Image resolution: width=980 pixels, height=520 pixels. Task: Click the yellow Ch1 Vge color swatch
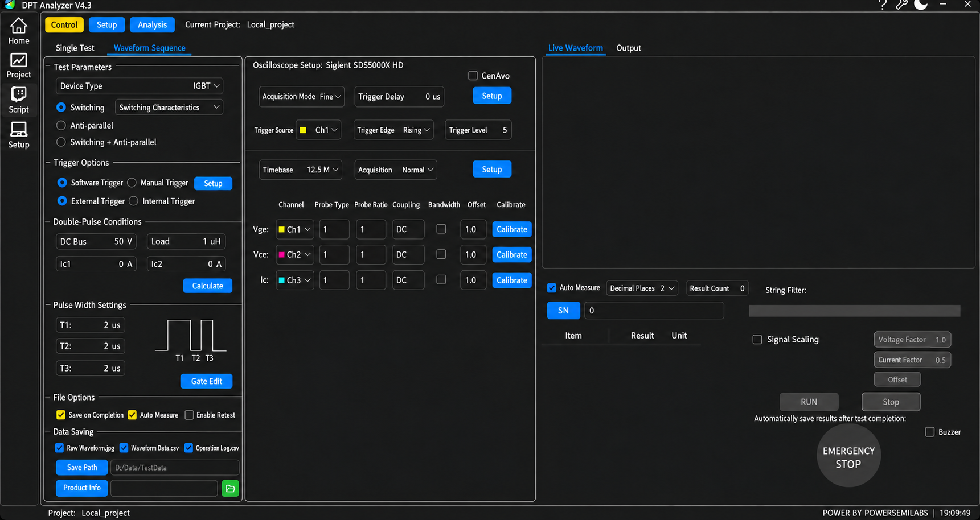[x=281, y=229]
